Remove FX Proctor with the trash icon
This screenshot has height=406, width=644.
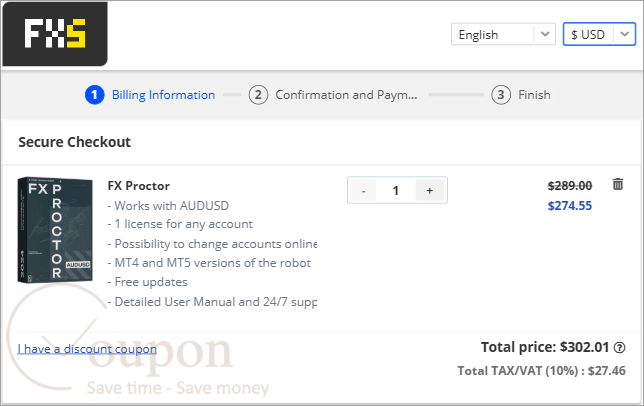(618, 184)
